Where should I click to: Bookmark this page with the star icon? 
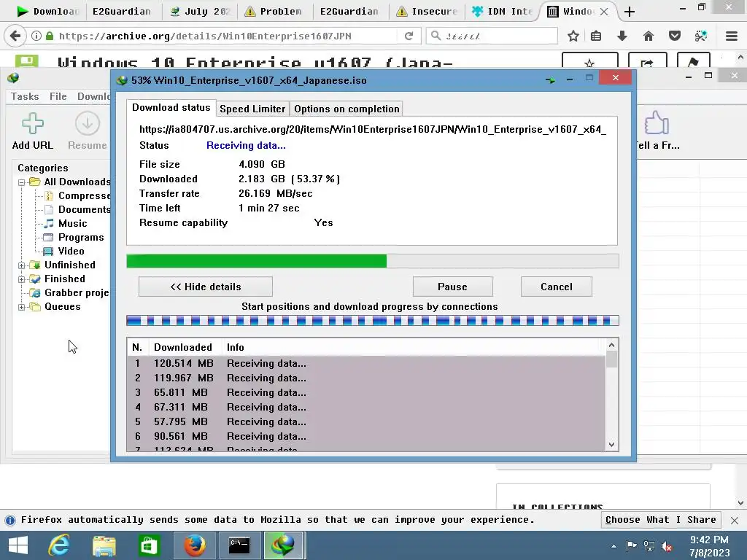click(573, 36)
